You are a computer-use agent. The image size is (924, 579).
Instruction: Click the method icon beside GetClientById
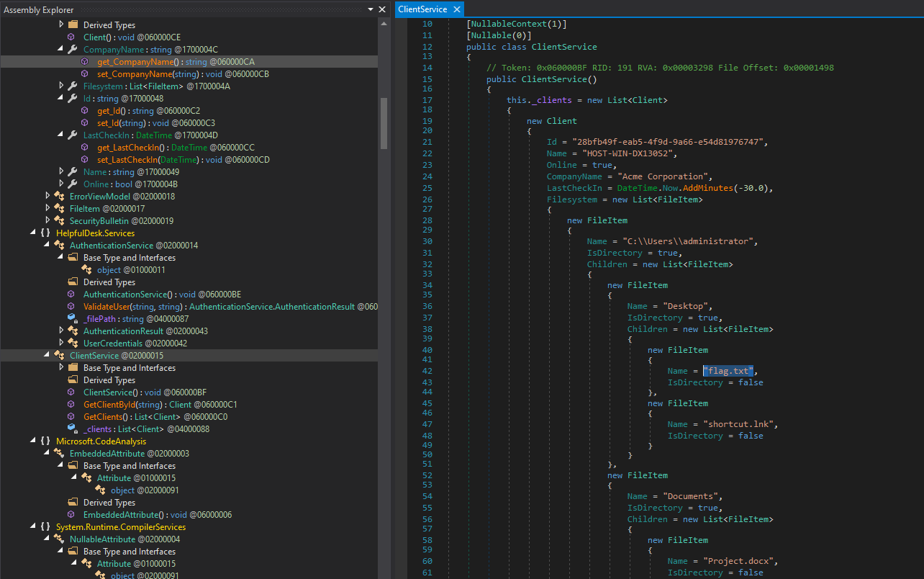tap(71, 405)
